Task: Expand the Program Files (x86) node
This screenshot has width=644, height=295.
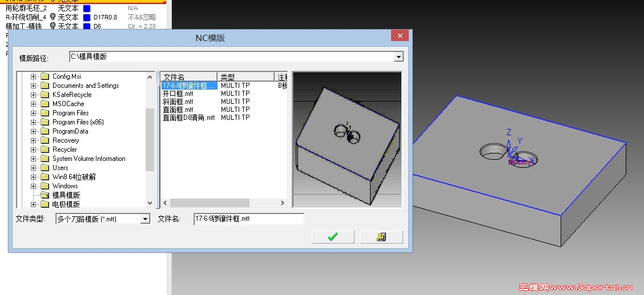Action: coord(33,122)
